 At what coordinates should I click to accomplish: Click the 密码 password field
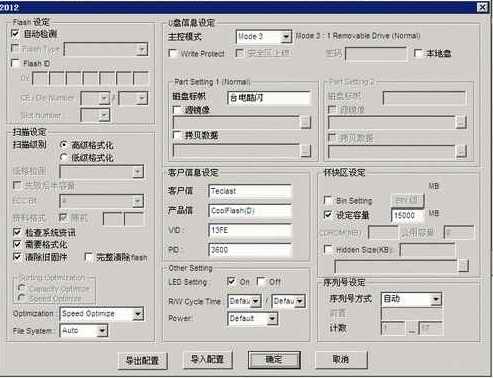[x=376, y=53]
